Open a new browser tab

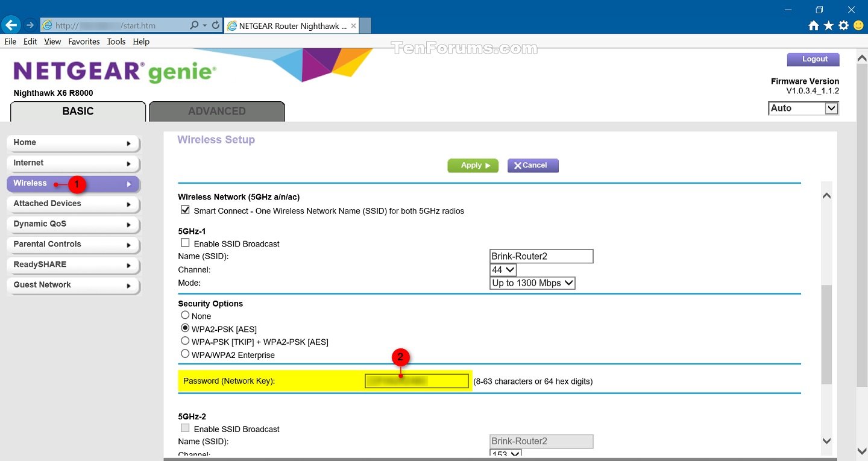point(365,26)
